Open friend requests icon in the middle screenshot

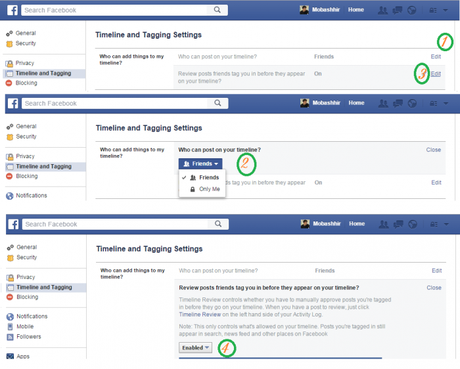coord(383,103)
